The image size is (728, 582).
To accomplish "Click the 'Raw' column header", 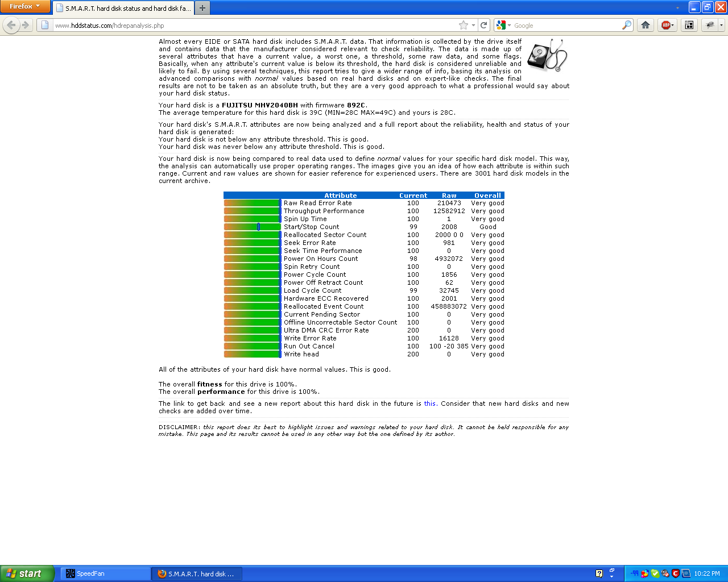I will pyautogui.click(x=449, y=196).
